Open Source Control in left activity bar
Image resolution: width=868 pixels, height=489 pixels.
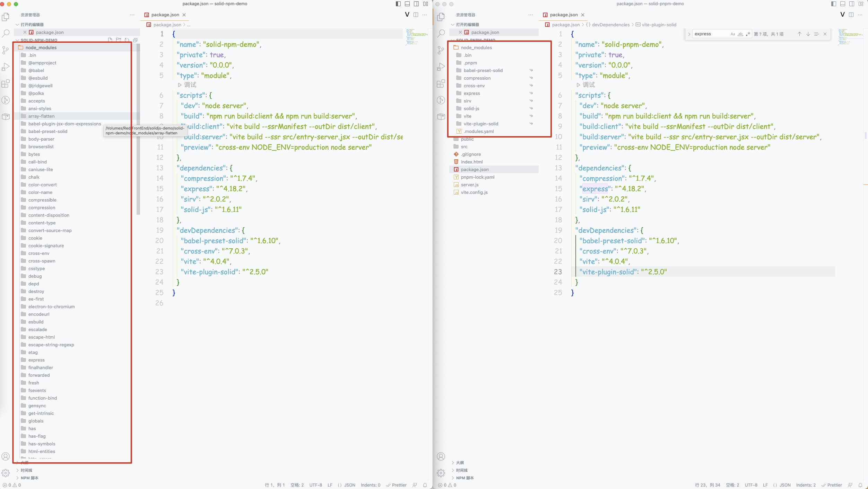pos(6,50)
